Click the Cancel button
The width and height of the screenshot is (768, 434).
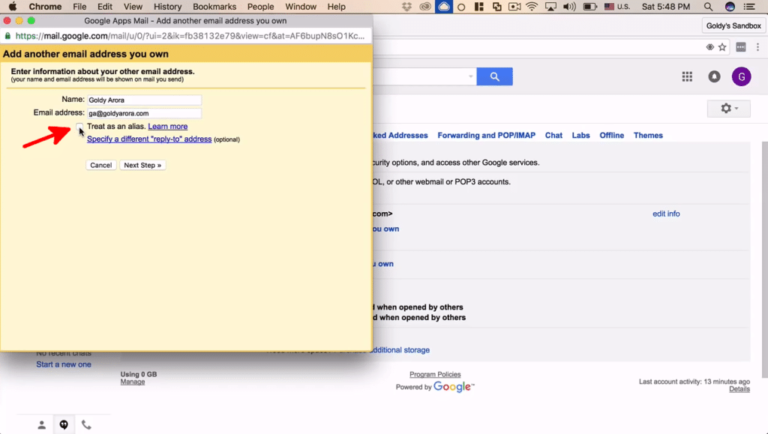click(x=101, y=165)
